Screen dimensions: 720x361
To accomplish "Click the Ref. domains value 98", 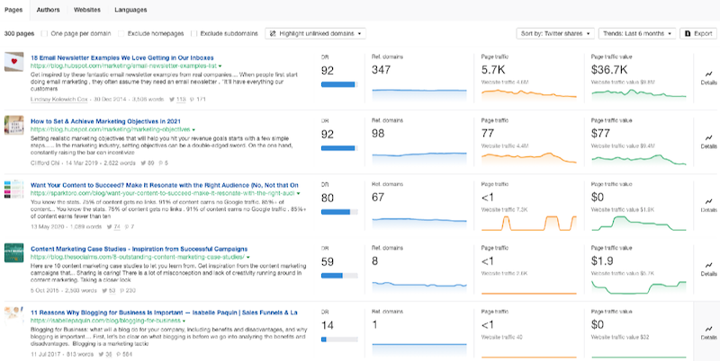I will 378,134.
